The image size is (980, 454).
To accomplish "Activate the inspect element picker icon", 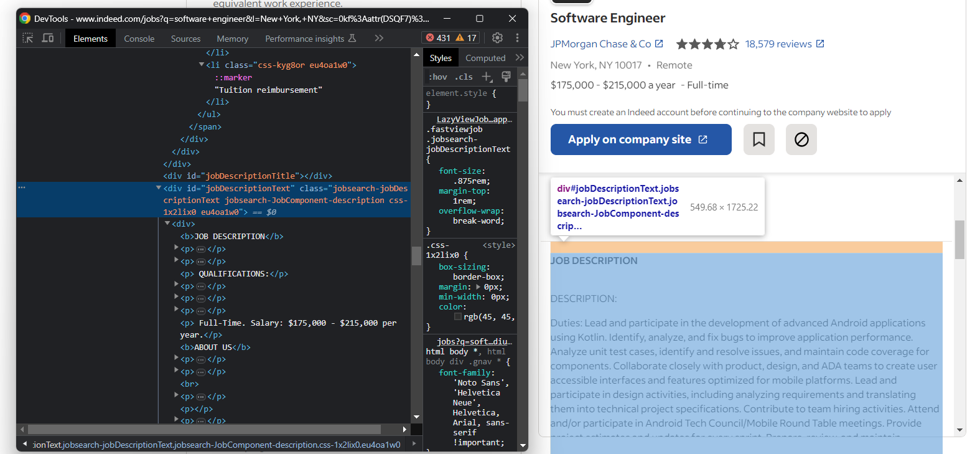I will point(27,38).
